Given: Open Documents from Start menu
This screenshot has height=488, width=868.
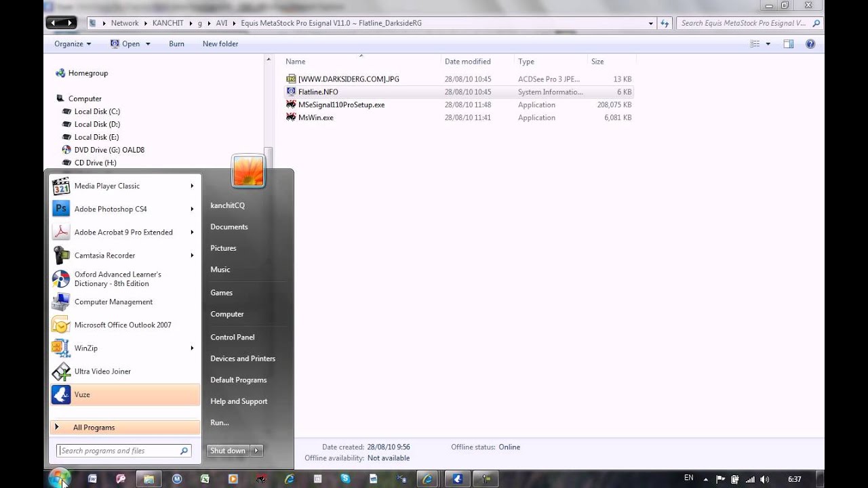Looking at the screenshot, I should [229, 226].
